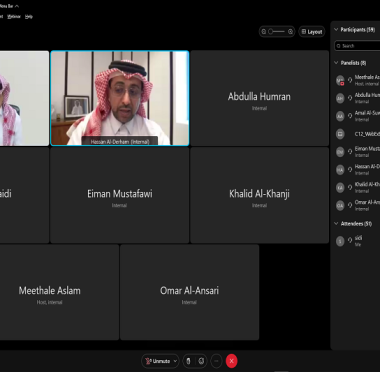Screen dimensions: 380x372
Task: Click the audio icon beside Omar in the list
Action: pos(350,205)
